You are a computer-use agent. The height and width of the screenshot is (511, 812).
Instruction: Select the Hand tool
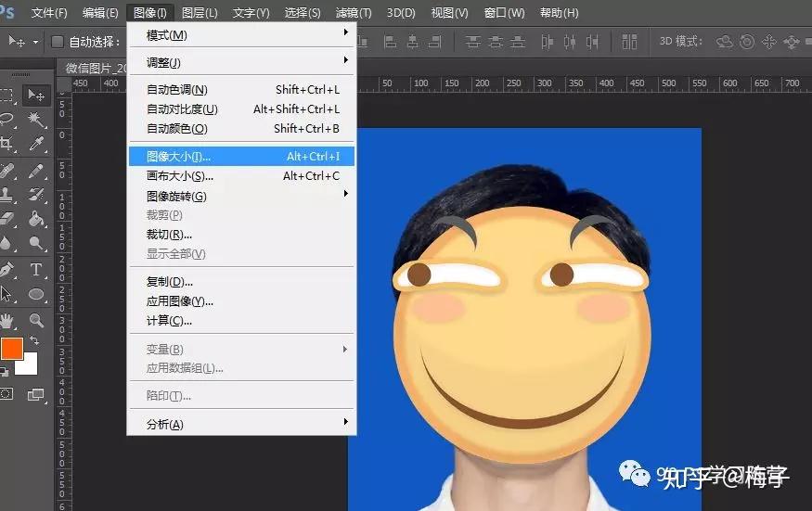tap(6, 321)
